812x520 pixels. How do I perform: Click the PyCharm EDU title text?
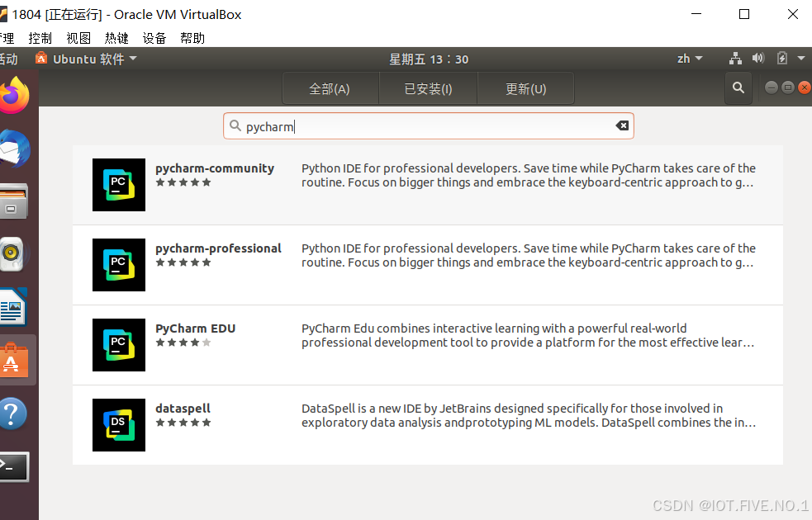coord(195,329)
